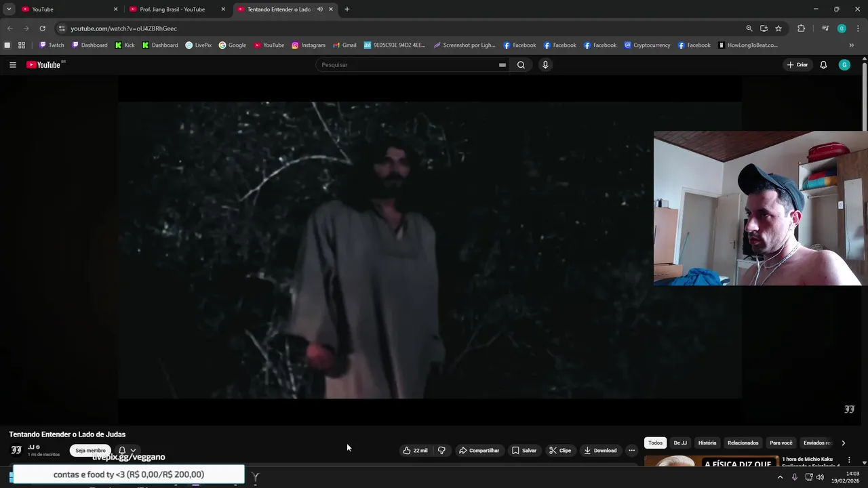Image resolution: width=868 pixels, height=488 pixels.
Task: Click the address bar URL
Action: (x=123, y=28)
